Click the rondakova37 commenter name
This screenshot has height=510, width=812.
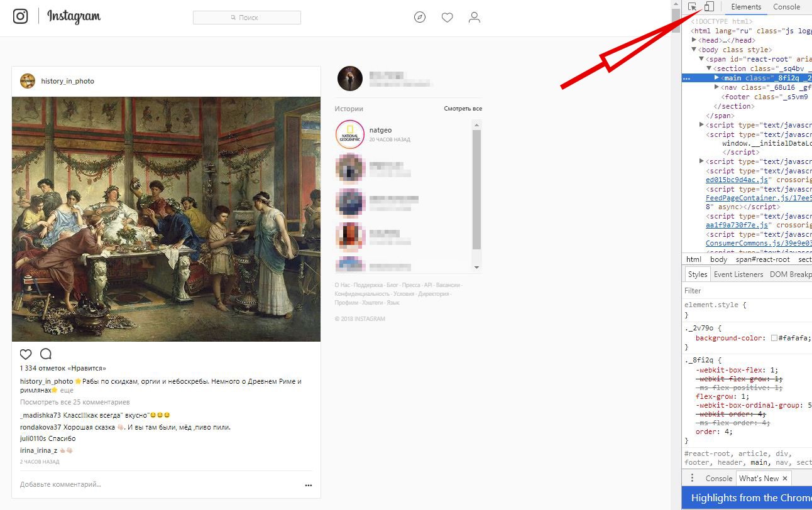pyautogui.click(x=40, y=427)
